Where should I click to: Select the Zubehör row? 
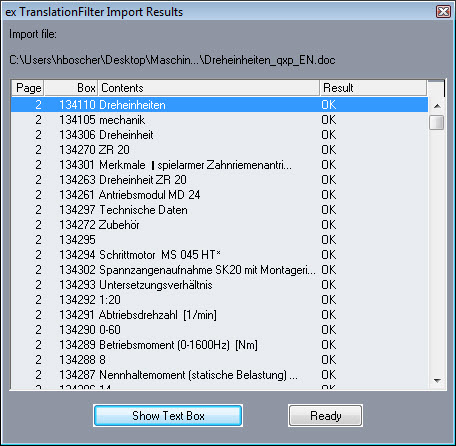click(219, 225)
